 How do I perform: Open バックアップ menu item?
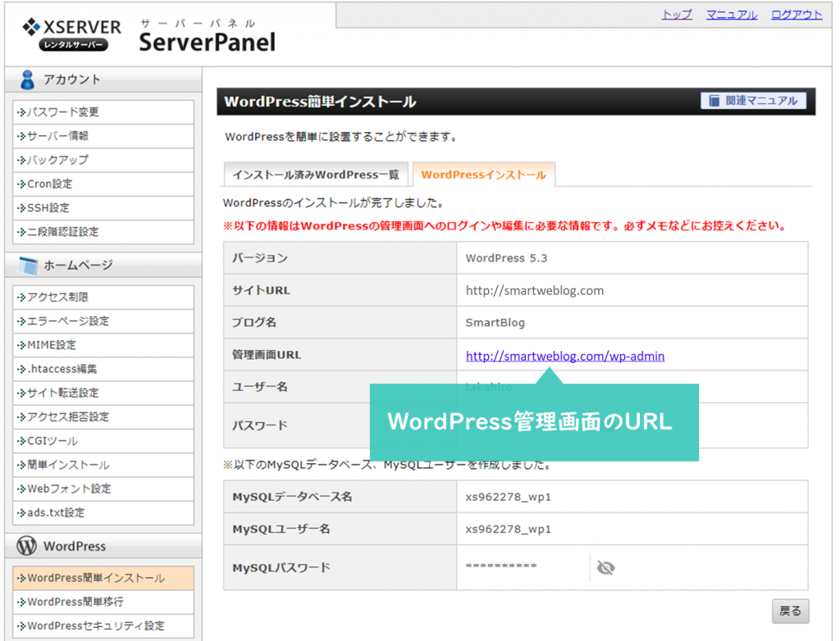pos(103,160)
